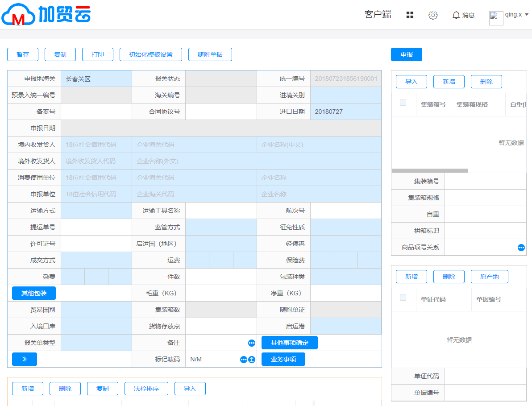This screenshot has width=532, height=406.
Task: Click the user avatar image
Action: (496, 18)
